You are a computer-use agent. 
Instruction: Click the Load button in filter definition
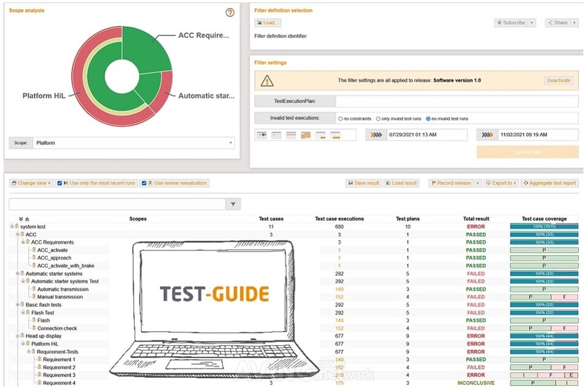pyautogui.click(x=268, y=23)
